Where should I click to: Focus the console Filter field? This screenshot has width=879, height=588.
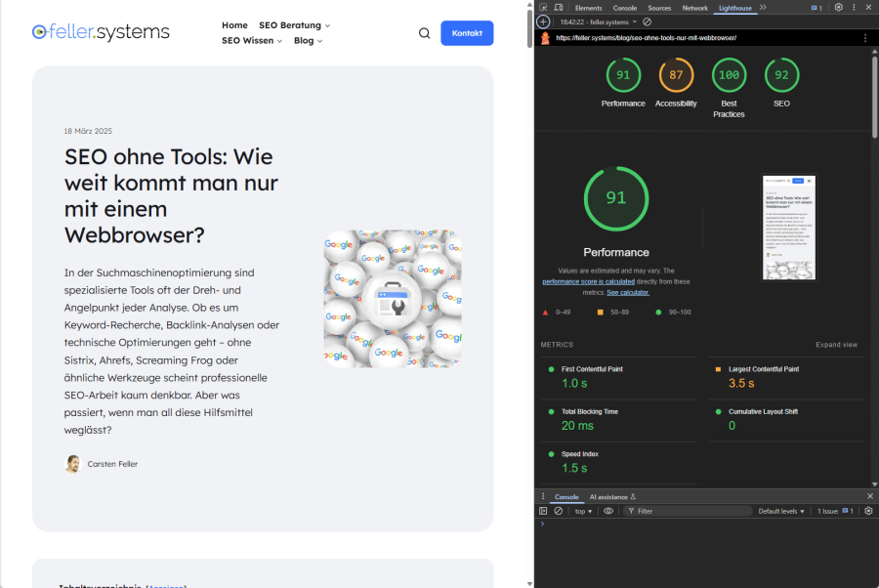(x=688, y=511)
